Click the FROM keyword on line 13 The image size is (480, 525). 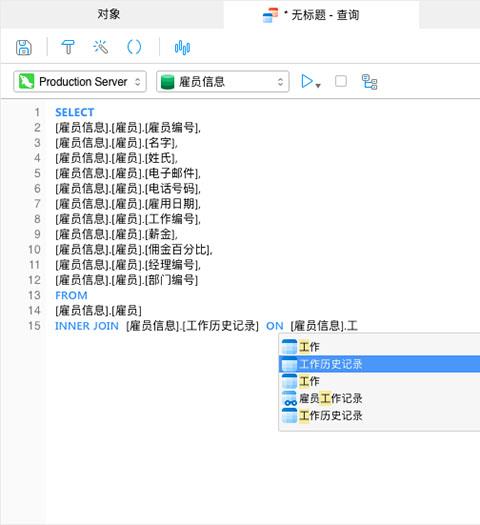coord(71,296)
